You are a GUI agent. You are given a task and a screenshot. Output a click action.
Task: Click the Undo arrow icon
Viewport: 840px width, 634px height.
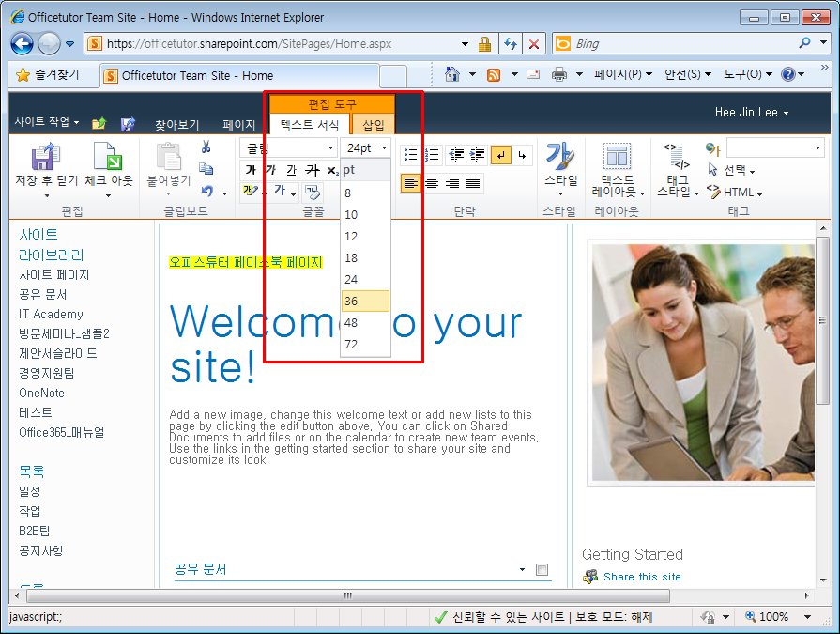[207, 192]
